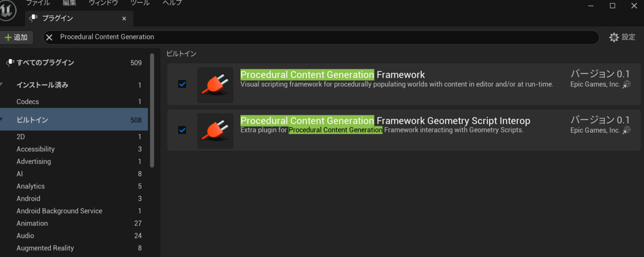Click the plug icon beside すべてのプラグイン
Screen dimensions: 644x257
[x=10, y=62]
